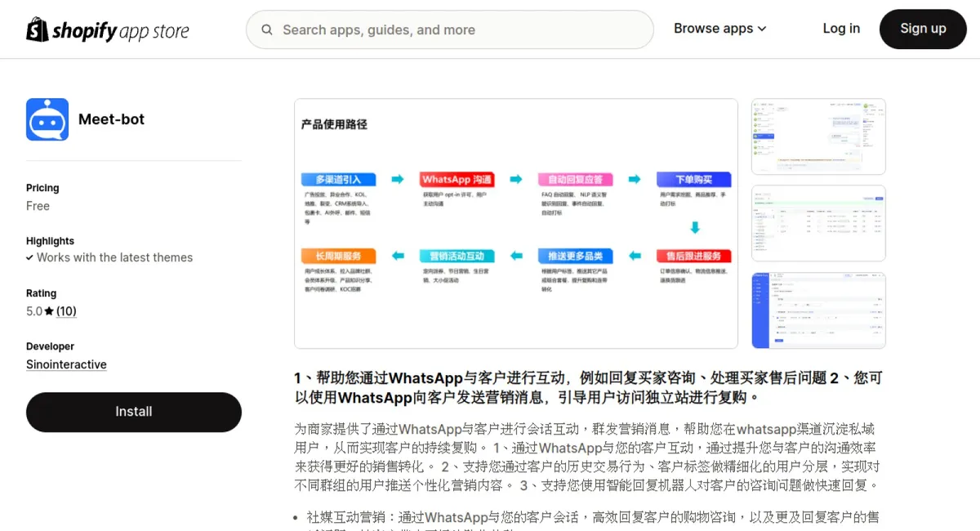Click the rating star icon
Screen dimensions: 980x531
pos(49,311)
